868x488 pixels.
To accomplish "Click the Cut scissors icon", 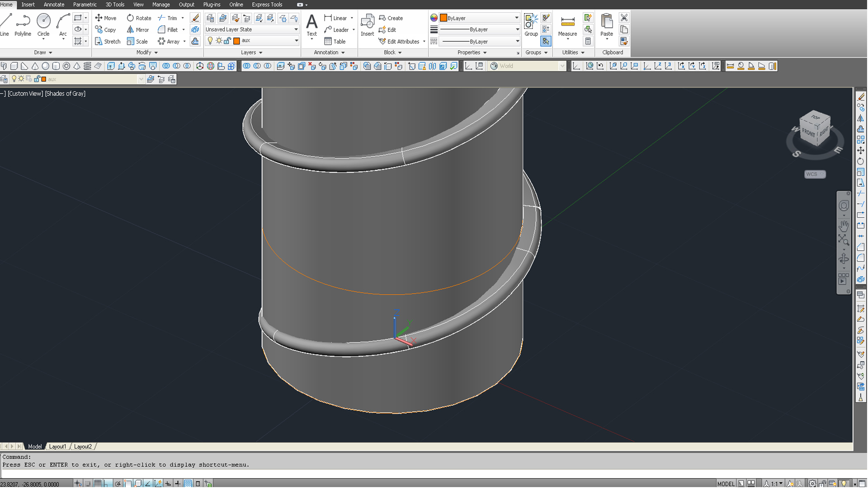I will 624,18.
